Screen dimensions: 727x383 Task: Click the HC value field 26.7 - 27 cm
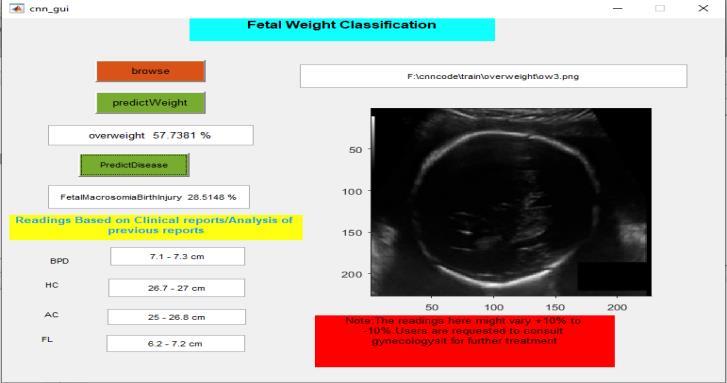click(177, 288)
